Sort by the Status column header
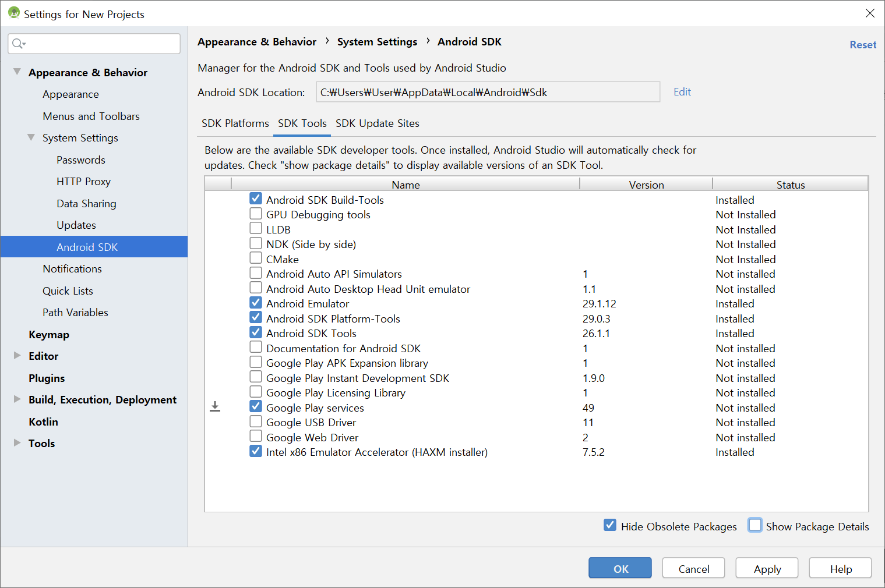 (791, 185)
